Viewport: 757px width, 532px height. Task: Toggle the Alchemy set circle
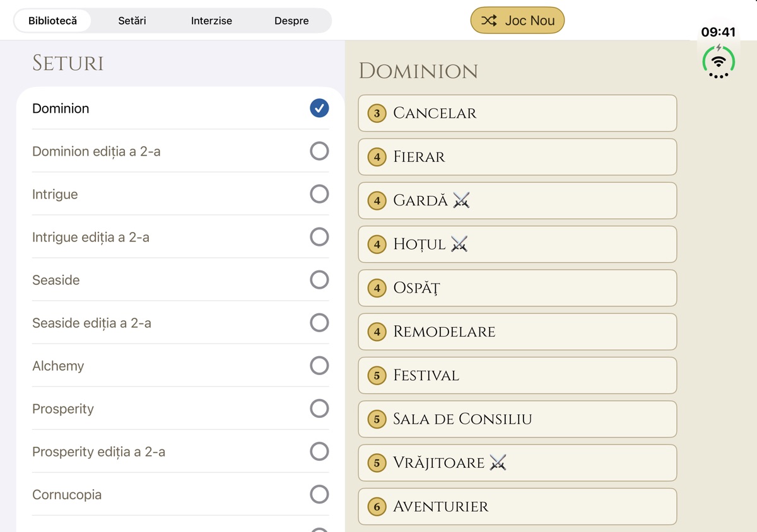tap(319, 366)
